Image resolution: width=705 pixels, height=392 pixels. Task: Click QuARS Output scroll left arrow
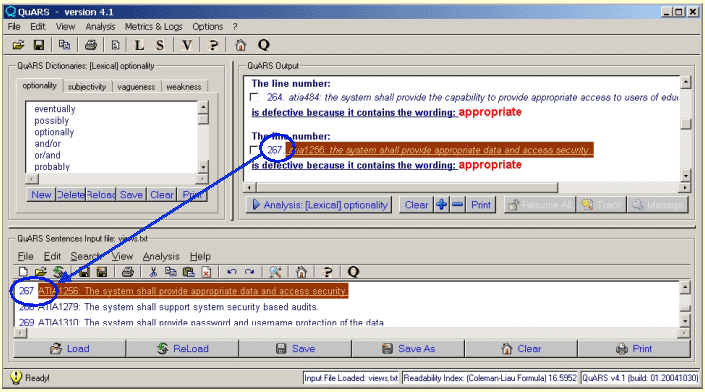pos(250,187)
